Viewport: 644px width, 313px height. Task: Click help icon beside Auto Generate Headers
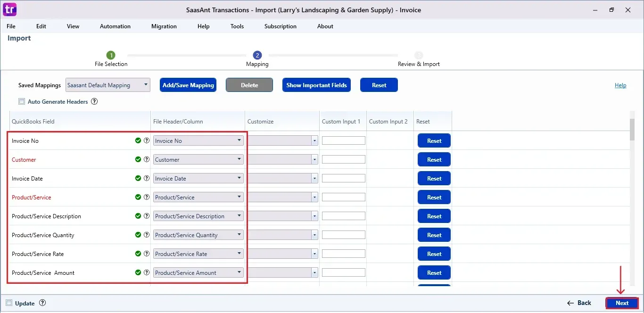pyautogui.click(x=94, y=101)
